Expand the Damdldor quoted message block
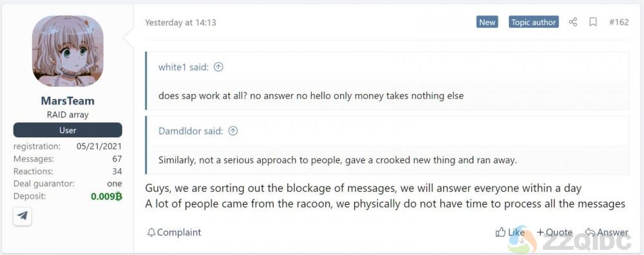This screenshot has width=644, height=255. click(x=387, y=145)
